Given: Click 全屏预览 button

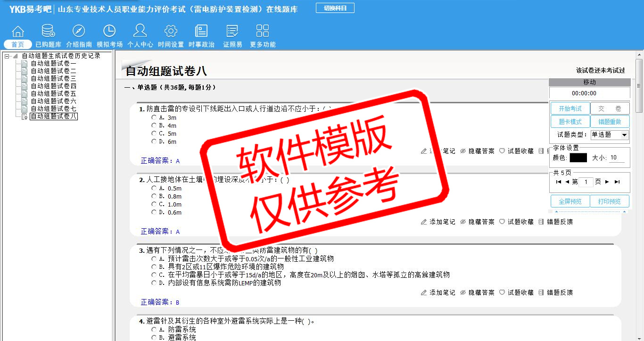Looking at the screenshot, I should [x=570, y=201].
